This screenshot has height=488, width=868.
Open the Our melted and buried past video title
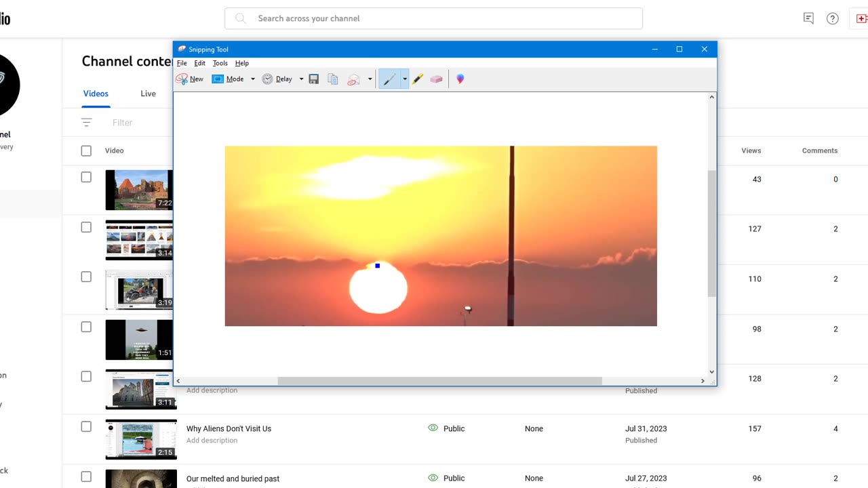click(x=233, y=479)
